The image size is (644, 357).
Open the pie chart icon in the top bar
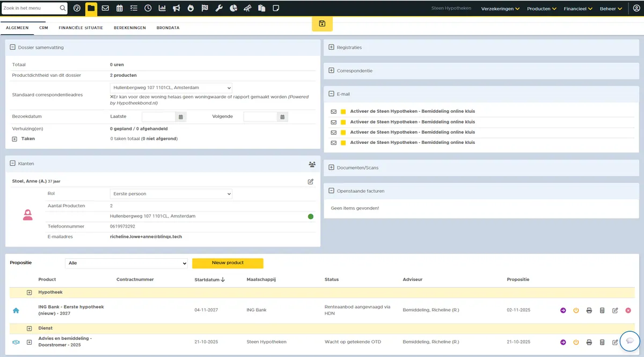tap(233, 9)
